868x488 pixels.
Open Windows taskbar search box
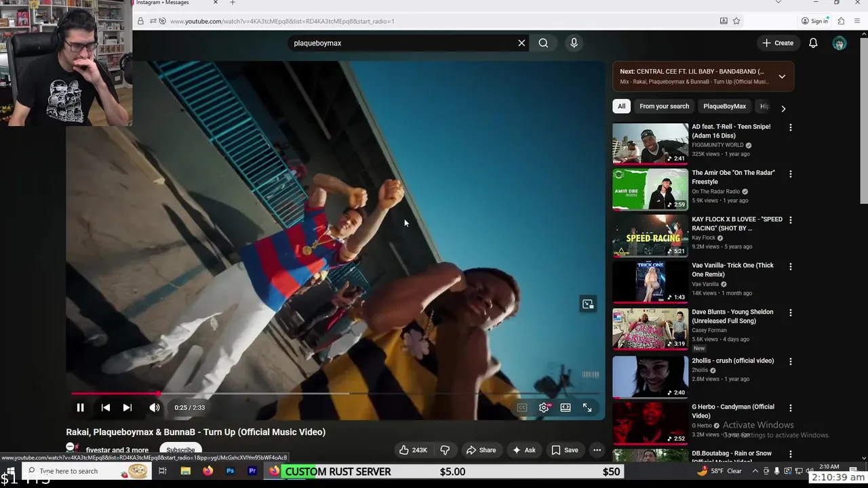[86, 471]
